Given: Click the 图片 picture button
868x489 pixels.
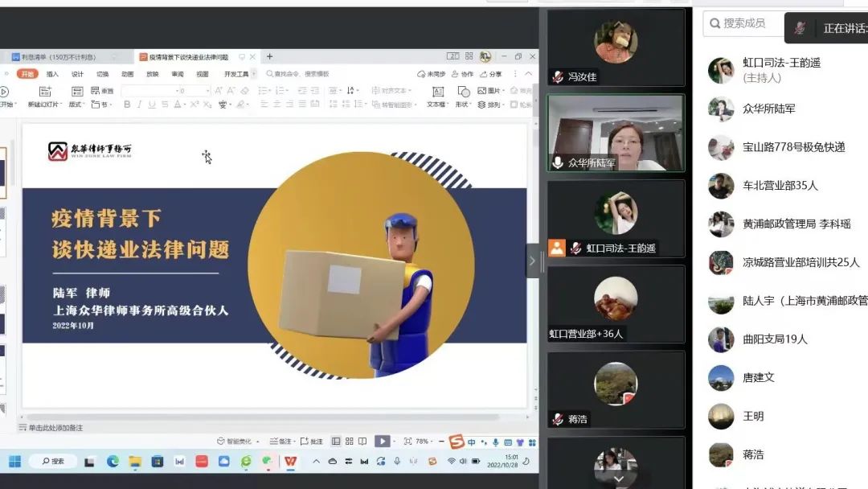Looking at the screenshot, I should [489, 90].
